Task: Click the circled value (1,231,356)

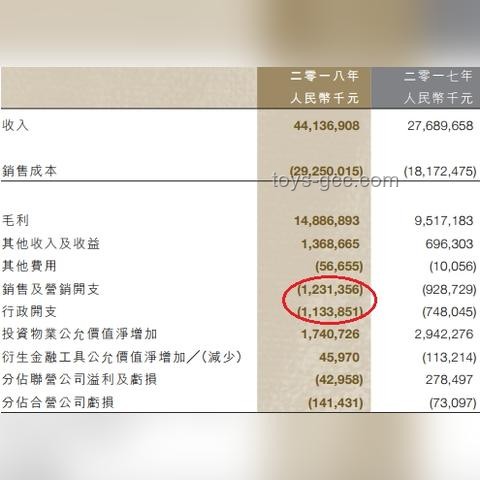Action: pyautogui.click(x=330, y=289)
